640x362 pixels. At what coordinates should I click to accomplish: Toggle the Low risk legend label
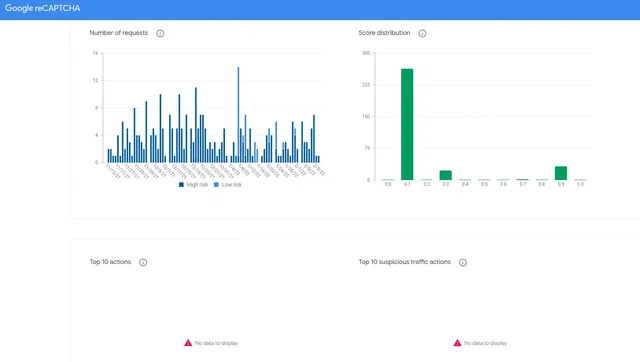[232, 185]
